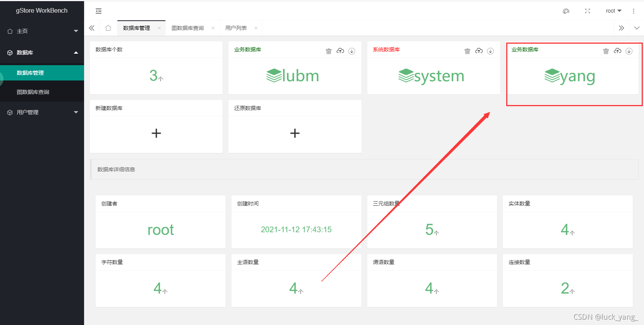This screenshot has height=325, width=644.
Task: Delete the system database via trash icon
Action: [x=467, y=51]
